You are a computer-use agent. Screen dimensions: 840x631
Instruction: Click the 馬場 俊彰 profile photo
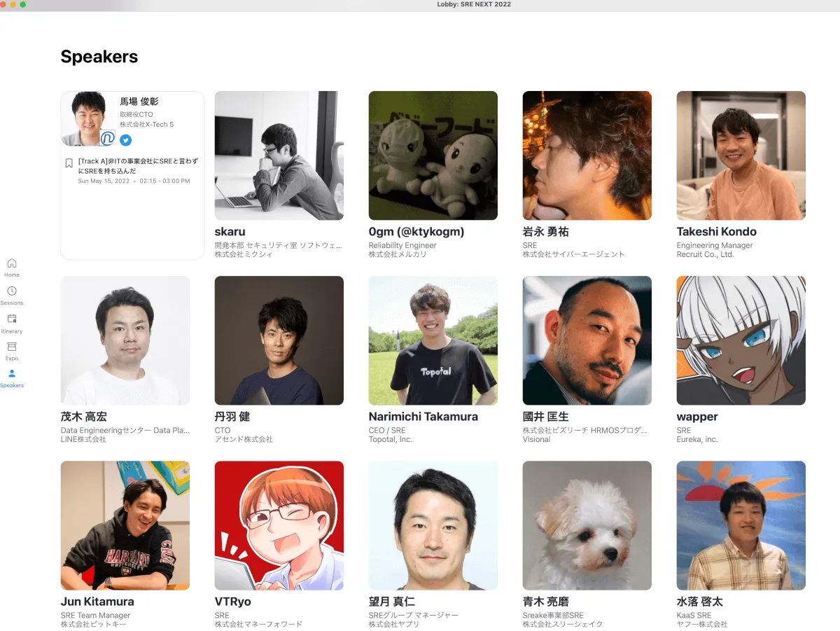tap(88, 119)
